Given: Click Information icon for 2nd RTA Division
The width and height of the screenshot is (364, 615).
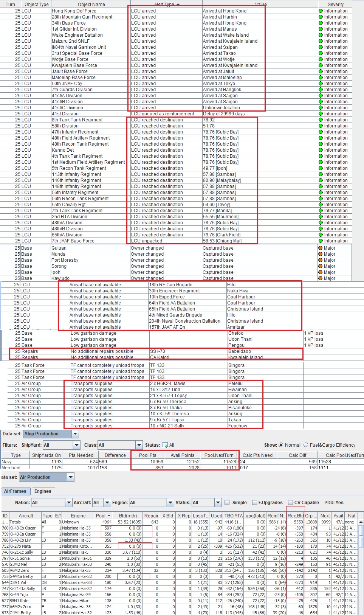Looking at the screenshot, I should coord(321,217).
